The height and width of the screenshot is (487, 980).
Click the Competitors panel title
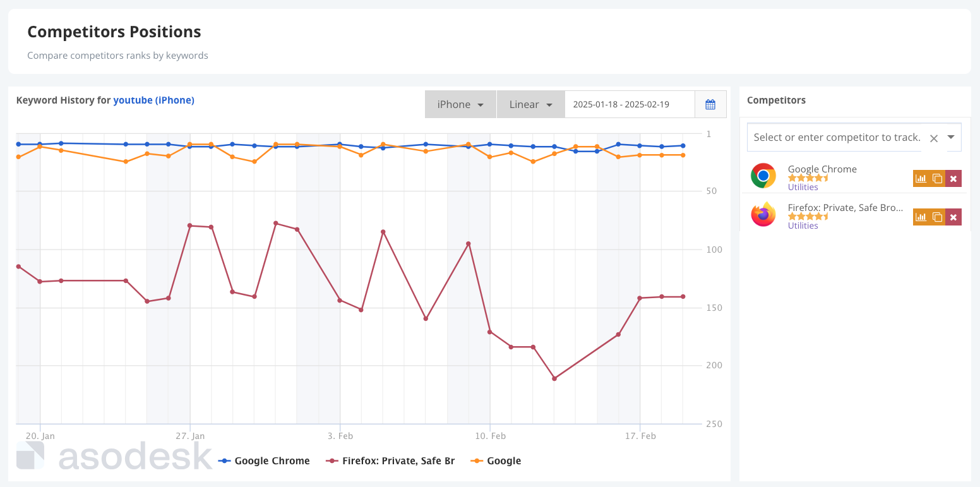(x=776, y=100)
